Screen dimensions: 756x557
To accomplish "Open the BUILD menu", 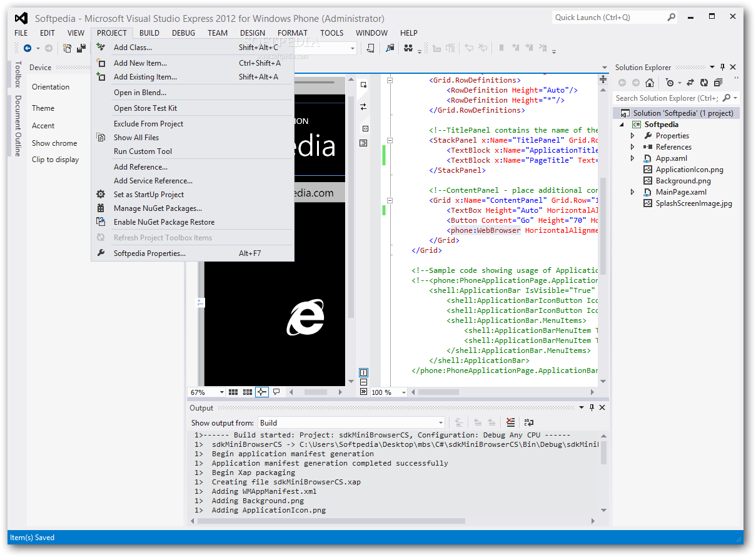I will pyautogui.click(x=149, y=33).
